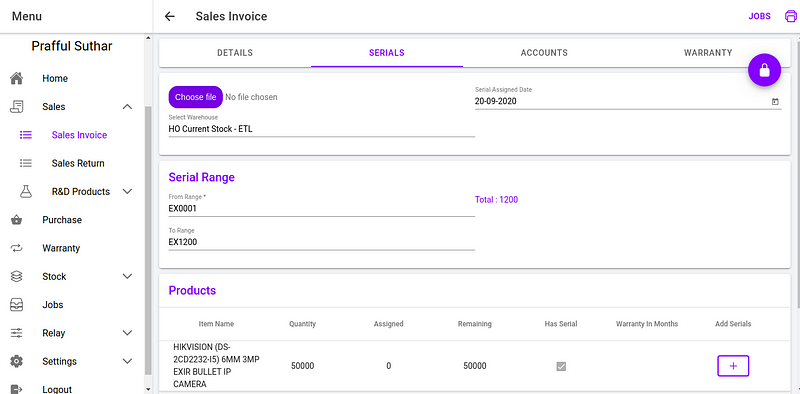The image size is (800, 394).
Task: Collapse the Sales menu chevron
Action: coord(128,107)
